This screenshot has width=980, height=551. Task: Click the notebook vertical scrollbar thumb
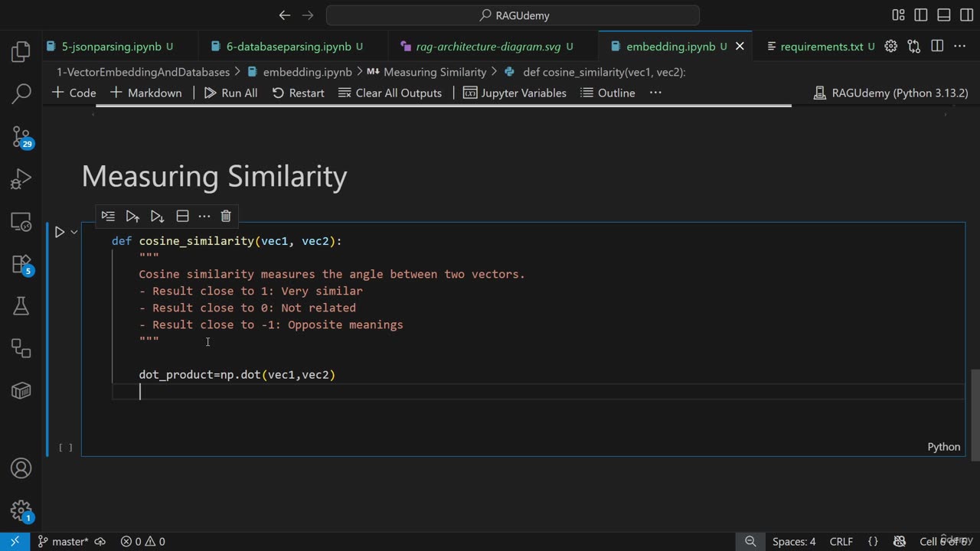[x=975, y=413]
